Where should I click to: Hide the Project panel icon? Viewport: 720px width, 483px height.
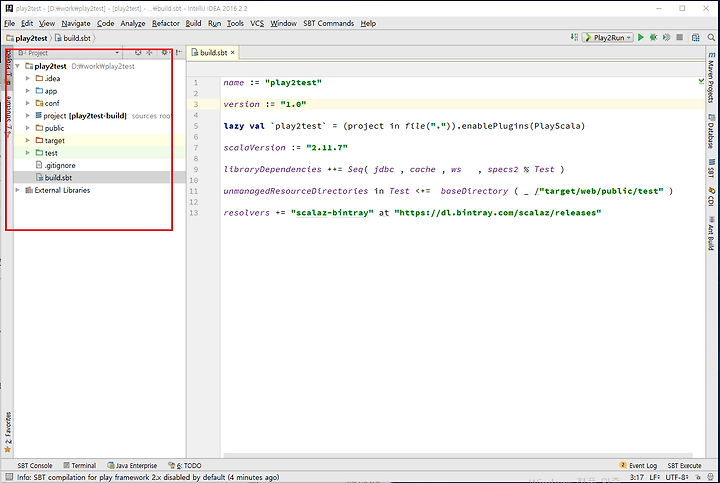179,53
